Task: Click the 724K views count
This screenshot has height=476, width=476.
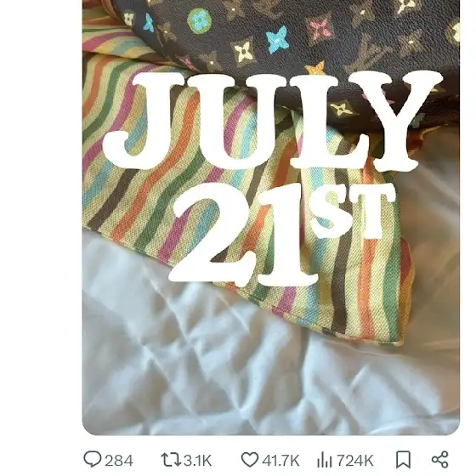Action: coord(355,461)
